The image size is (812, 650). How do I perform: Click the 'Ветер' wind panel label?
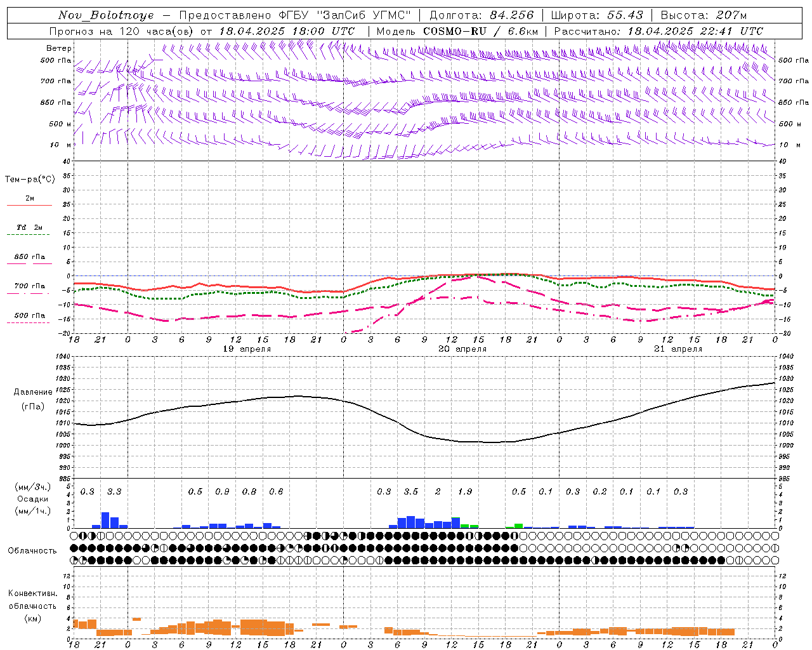tap(59, 48)
